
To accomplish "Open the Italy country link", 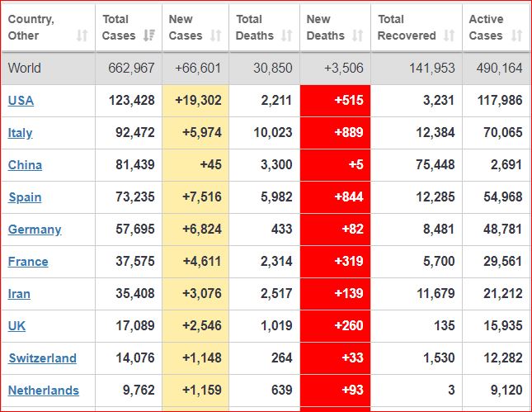I will 20,133.
